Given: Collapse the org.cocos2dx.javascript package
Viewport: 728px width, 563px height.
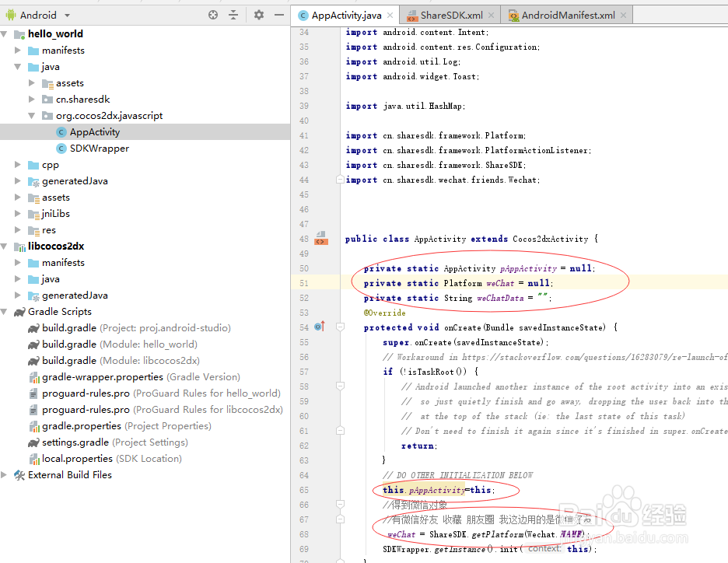Looking at the screenshot, I should point(32,116).
